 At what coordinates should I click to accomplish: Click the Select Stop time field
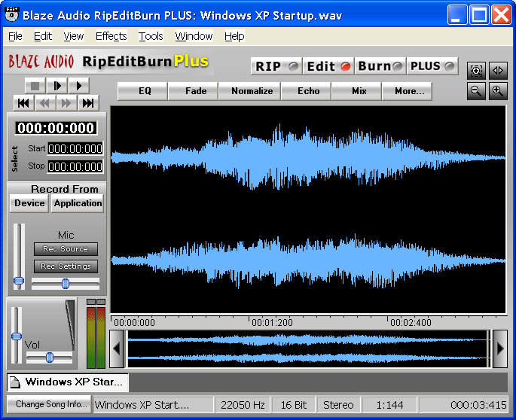(75, 166)
